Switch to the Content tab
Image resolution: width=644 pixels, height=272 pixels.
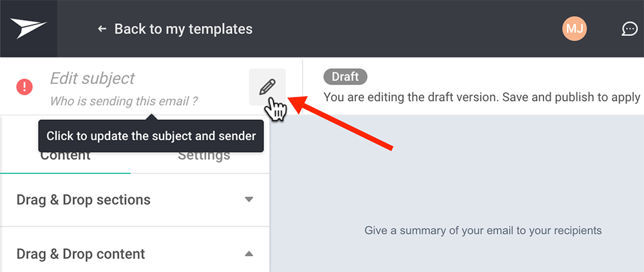point(65,156)
